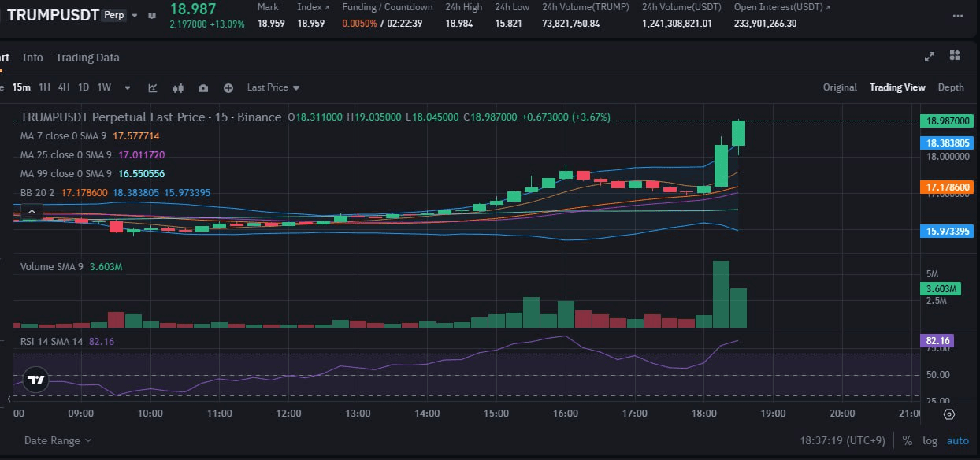This screenshot has width=980, height=460.
Task: Select the 1W interval
Action: (104, 87)
